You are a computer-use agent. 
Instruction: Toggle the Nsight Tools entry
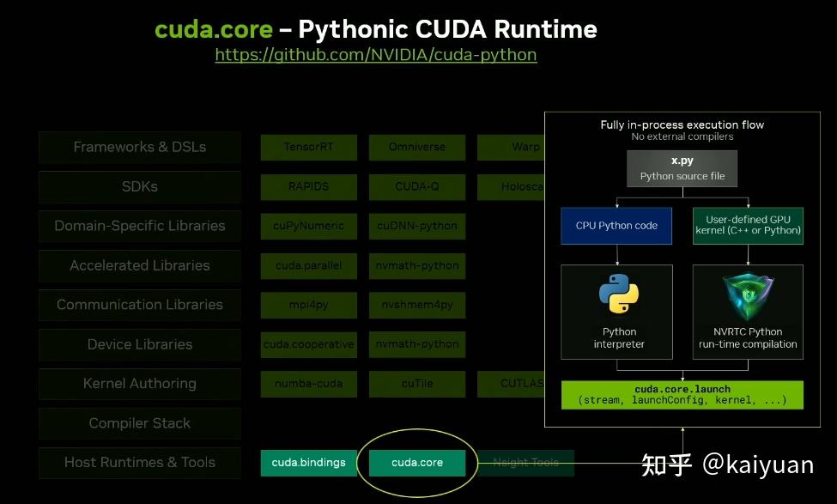tap(526, 462)
